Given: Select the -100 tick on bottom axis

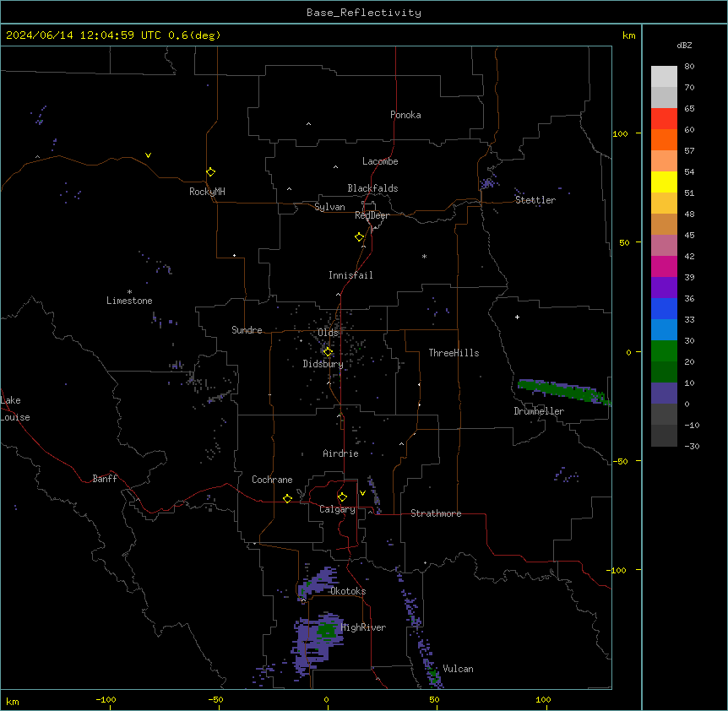Looking at the screenshot, I should (106, 700).
